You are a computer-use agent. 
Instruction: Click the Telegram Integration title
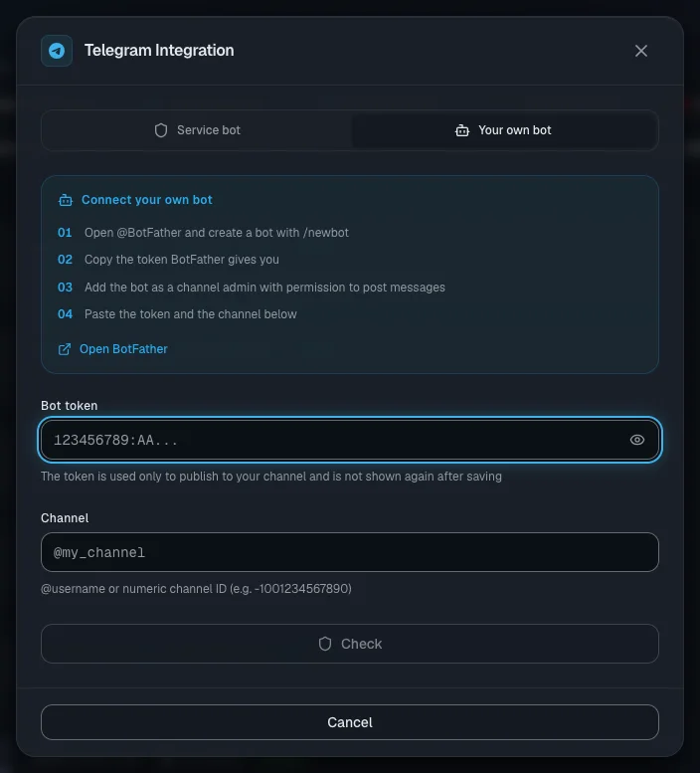click(x=159, y=51)
